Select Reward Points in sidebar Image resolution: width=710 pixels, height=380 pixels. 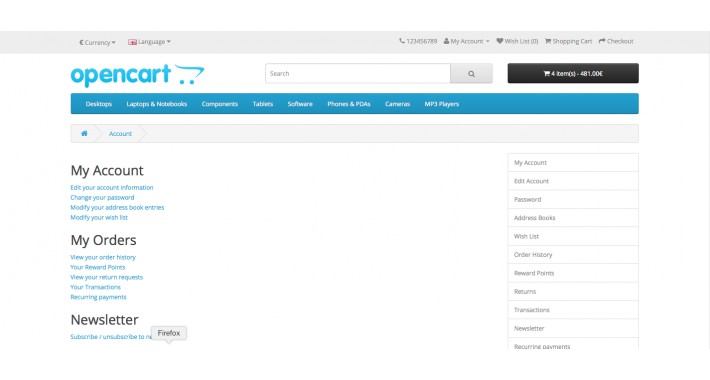point(573,273)
